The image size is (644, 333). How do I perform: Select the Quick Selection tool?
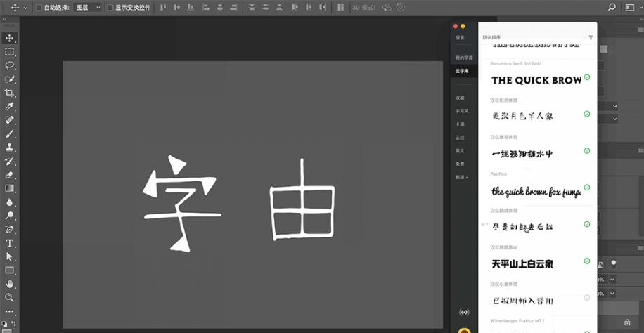9,79
